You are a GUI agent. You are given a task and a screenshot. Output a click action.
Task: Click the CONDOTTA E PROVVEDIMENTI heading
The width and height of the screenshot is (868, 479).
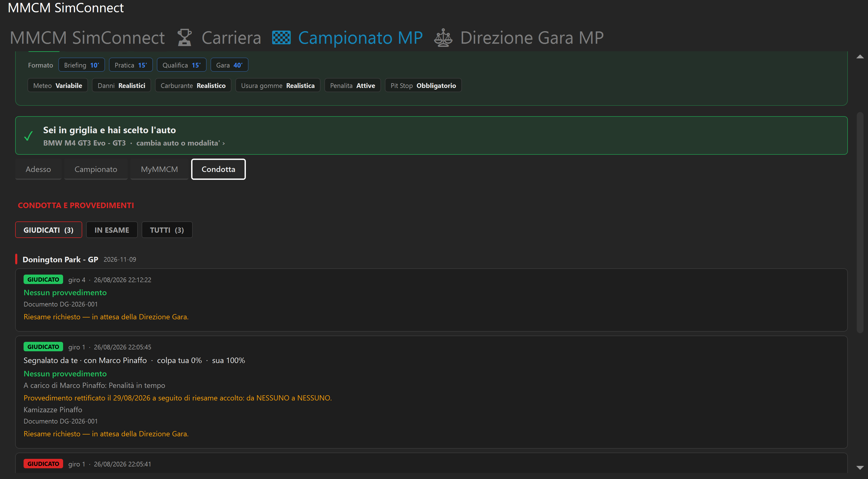pyautogui.click(x=76, y=205)
